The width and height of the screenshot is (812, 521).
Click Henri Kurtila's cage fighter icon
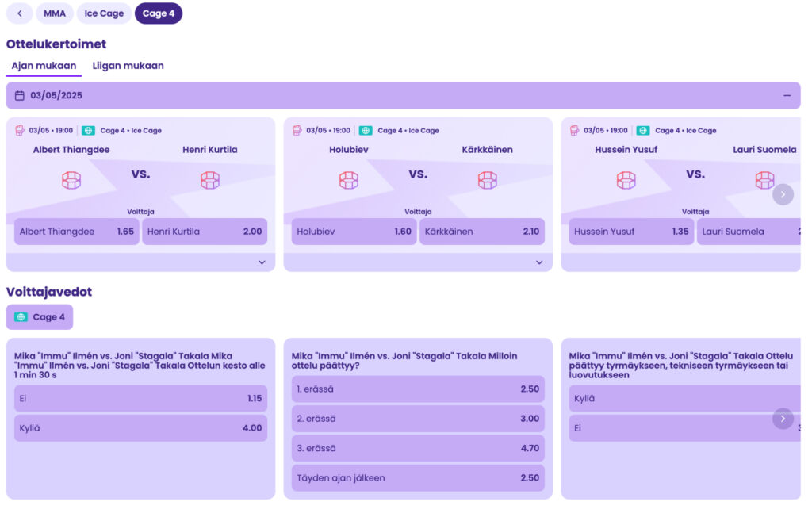click(x=210, y=181)
